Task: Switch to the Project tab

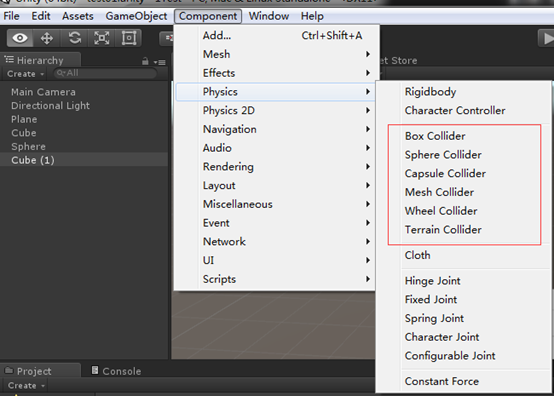Action: (x=40, y=371)
